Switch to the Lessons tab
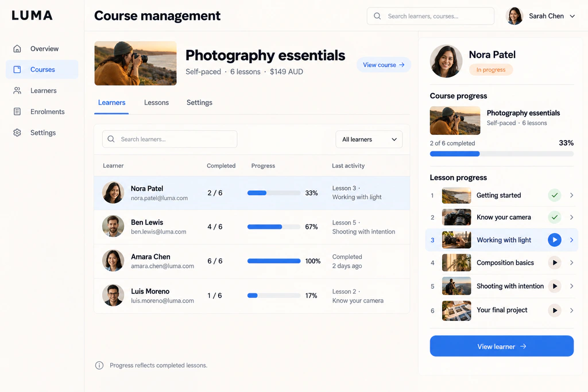This screenshot has height=392, width=588. 156,103
